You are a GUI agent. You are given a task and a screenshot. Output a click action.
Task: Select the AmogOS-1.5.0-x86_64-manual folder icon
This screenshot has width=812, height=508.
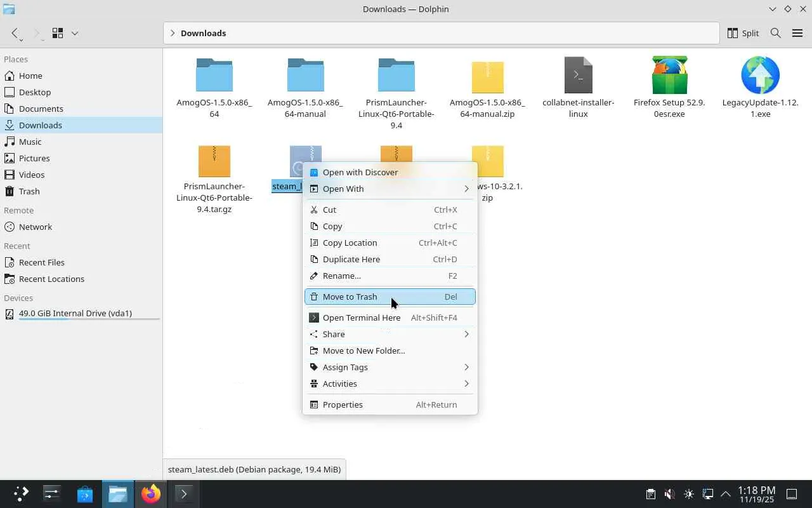(x=305, y=76)
